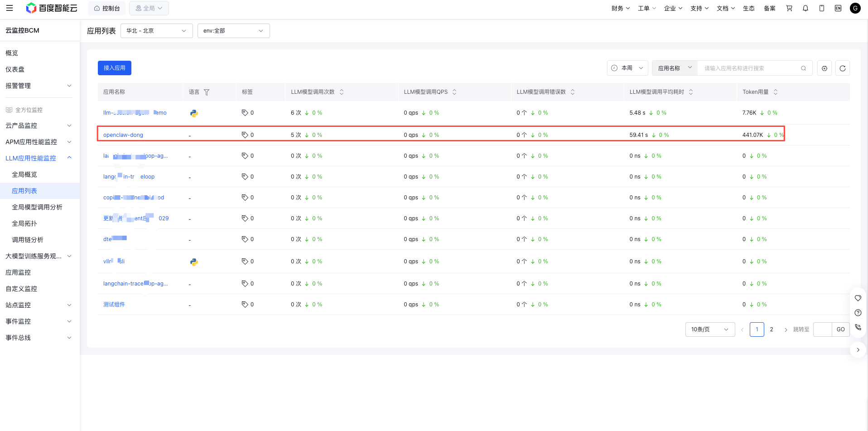Click the language column filter icon

pyautogui.click(x=207, y=92)
